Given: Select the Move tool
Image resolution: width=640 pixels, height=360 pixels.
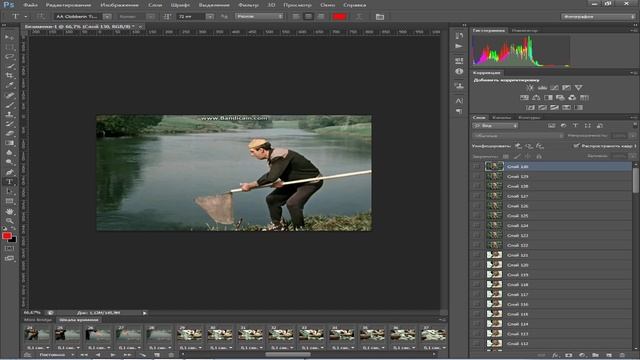Looking at the screenshot, I should tap(9, 37).
